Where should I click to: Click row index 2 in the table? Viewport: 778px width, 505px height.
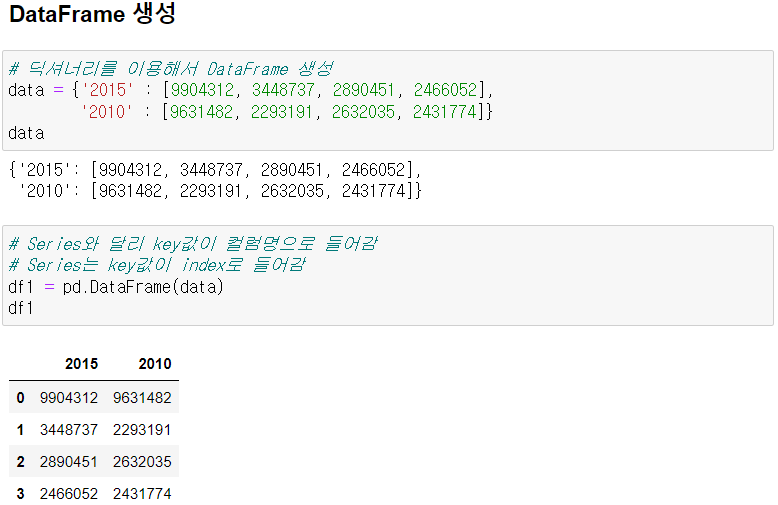tap(20, 461)
